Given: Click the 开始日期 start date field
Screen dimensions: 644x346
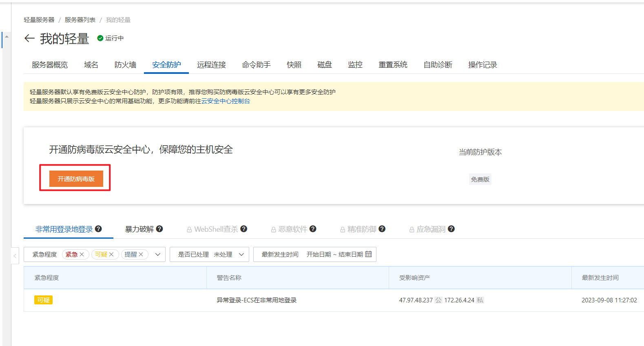Looking at the screenshot, I should tap(319, 254).
